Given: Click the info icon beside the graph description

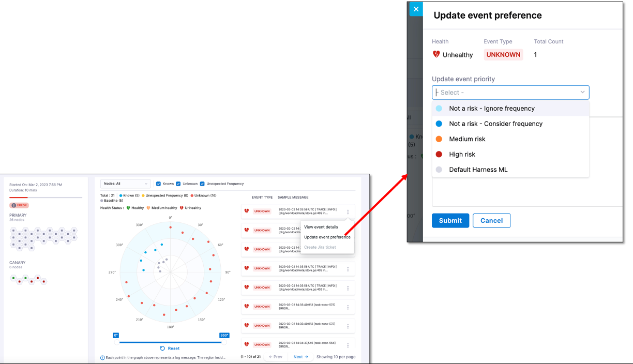Looking at the screenshot, I should 102,357.
